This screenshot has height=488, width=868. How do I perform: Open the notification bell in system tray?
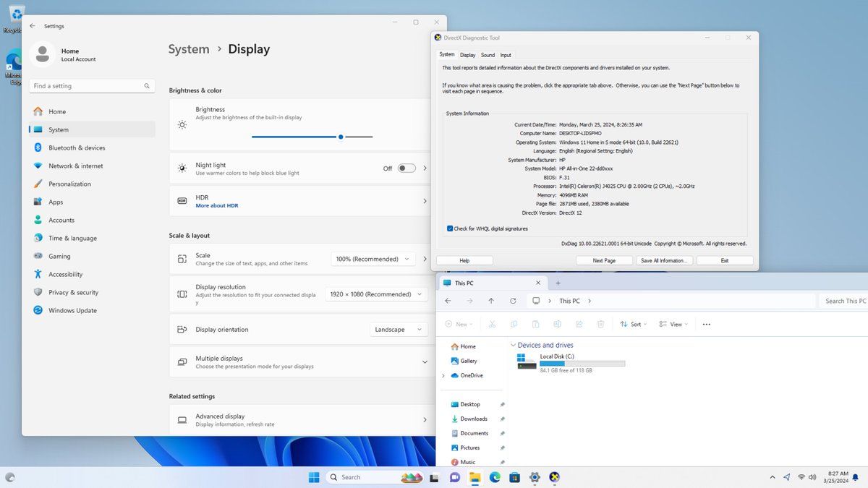click(857, 477)
